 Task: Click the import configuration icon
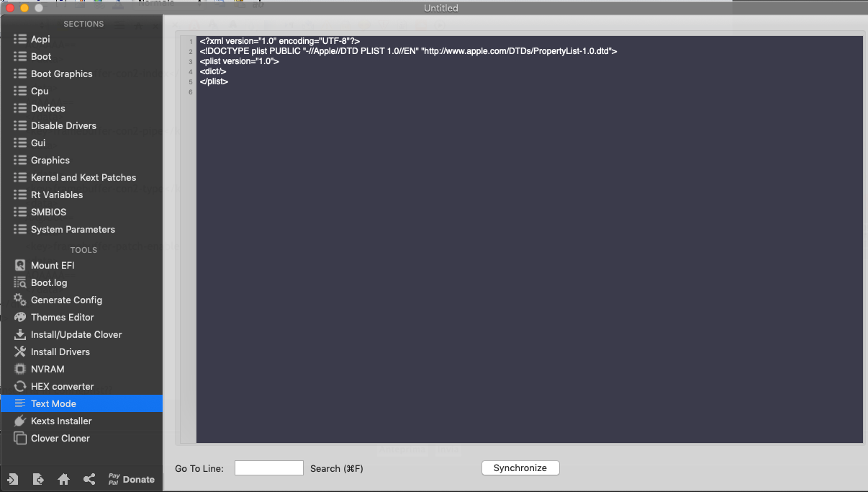pos(13,479)
